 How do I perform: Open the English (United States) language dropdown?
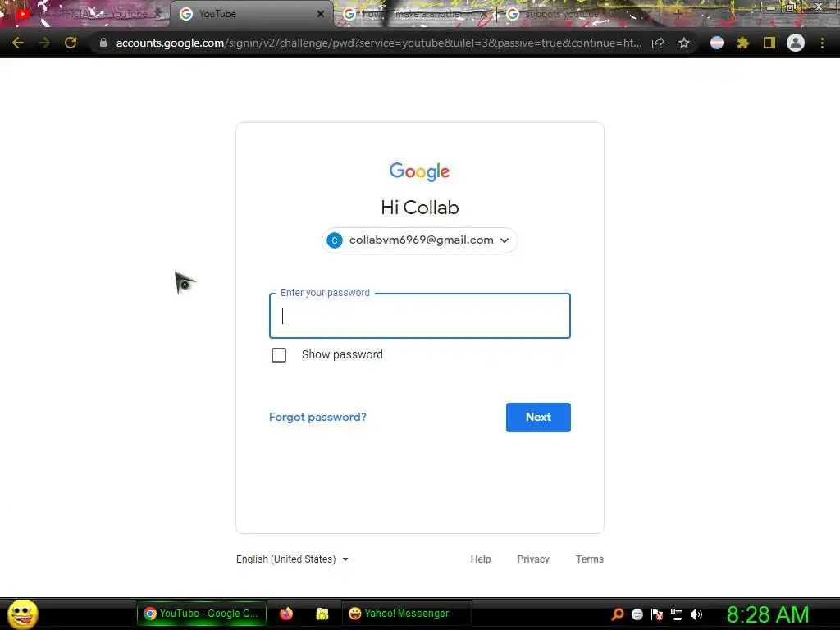(x=293, y=559)
